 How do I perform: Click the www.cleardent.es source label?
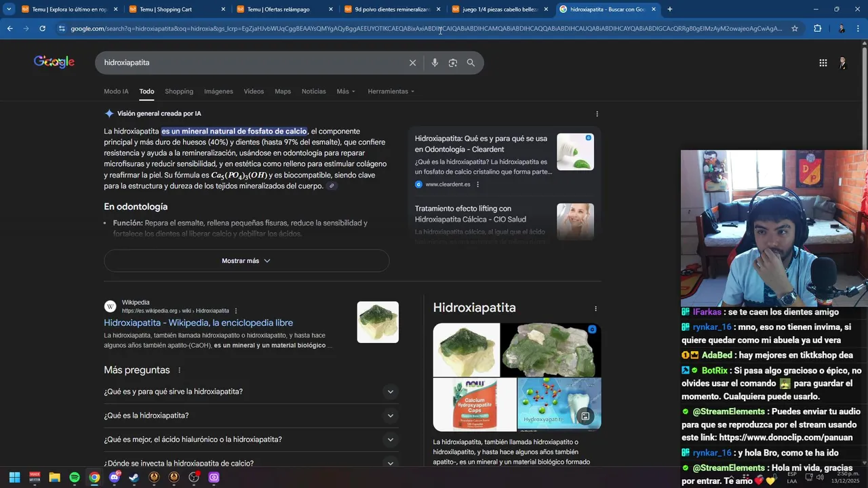448,184
